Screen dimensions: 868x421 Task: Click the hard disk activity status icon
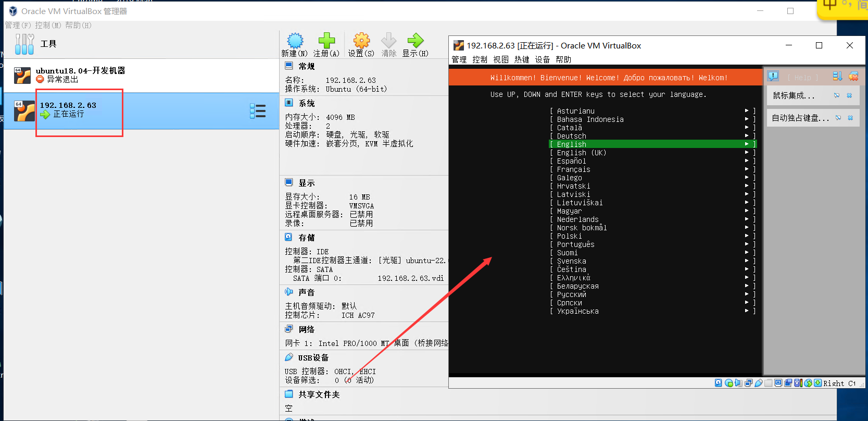coord(719,383)
